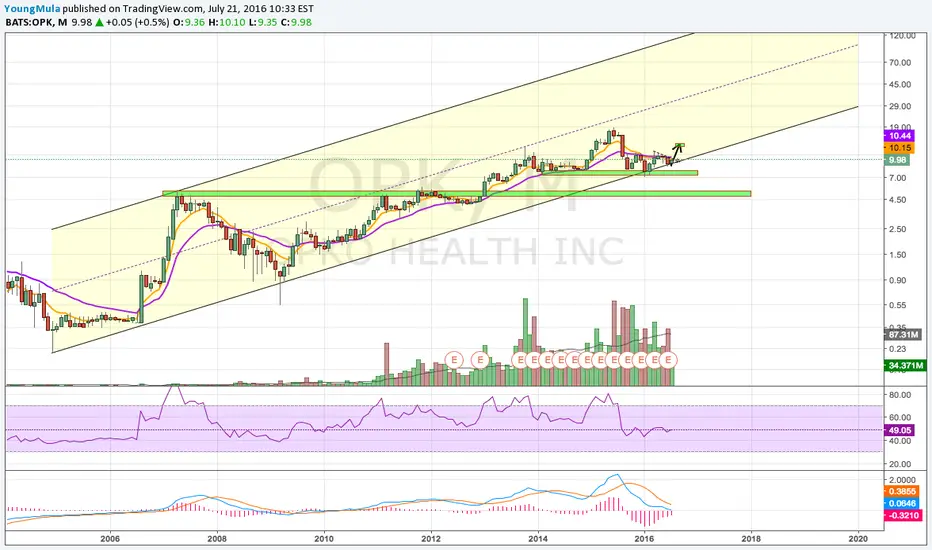Click the 2016 time axis label

click(x=644, y=539)
